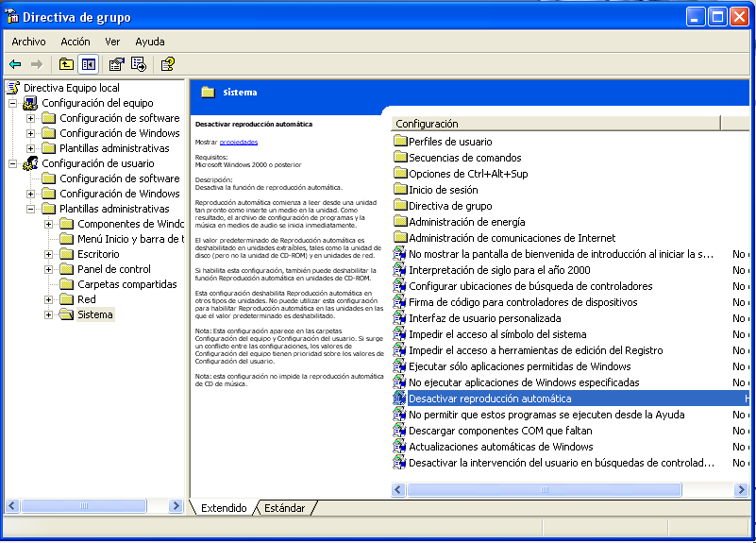Open the Properties toolbar icon
The height and width of the screenshot is (543, 756).
(116, 64)
